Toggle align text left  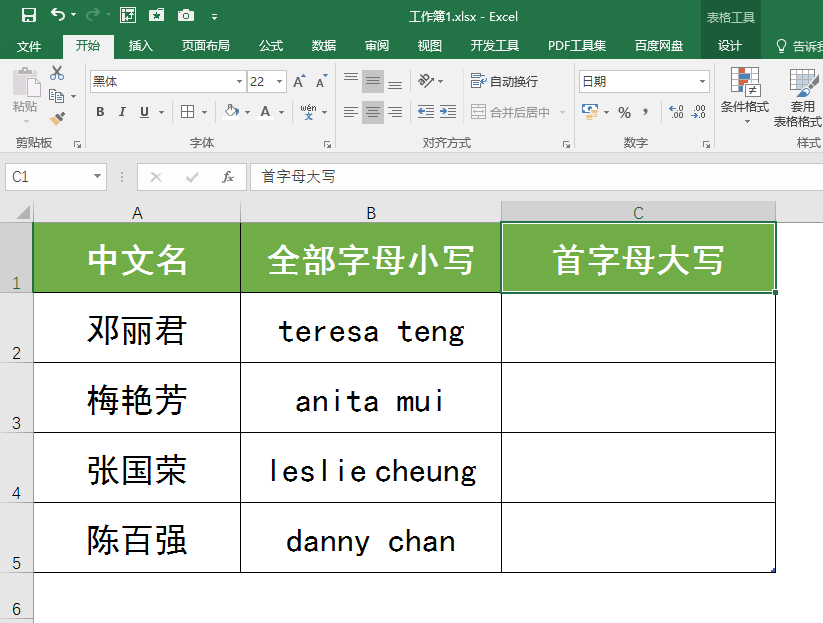tap(351, 112)
